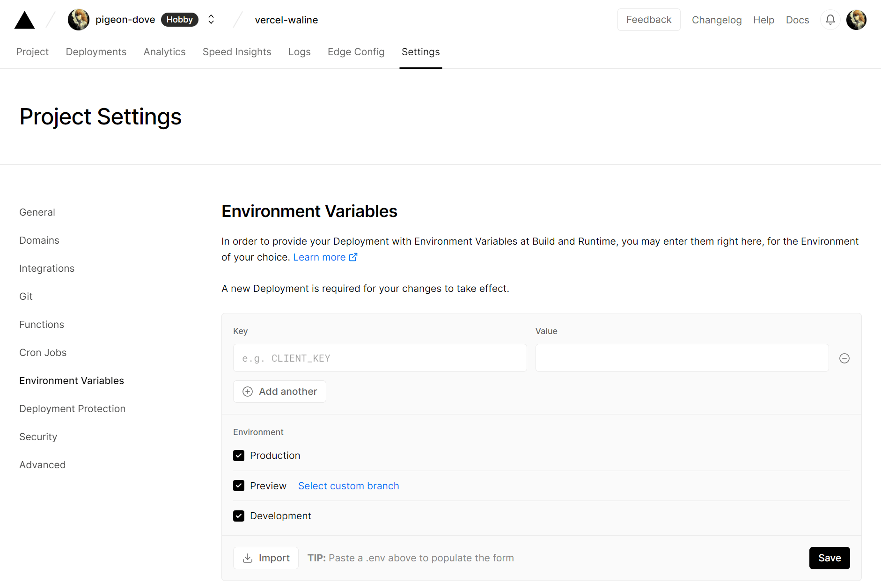
Task: Disable the Development environment checkbox
Action: click(239, 516)
